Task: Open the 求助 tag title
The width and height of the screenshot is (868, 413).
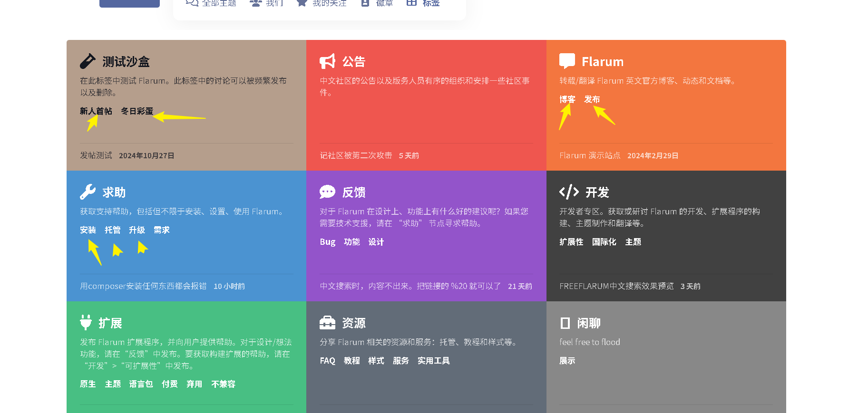Action: pos(114,192)
